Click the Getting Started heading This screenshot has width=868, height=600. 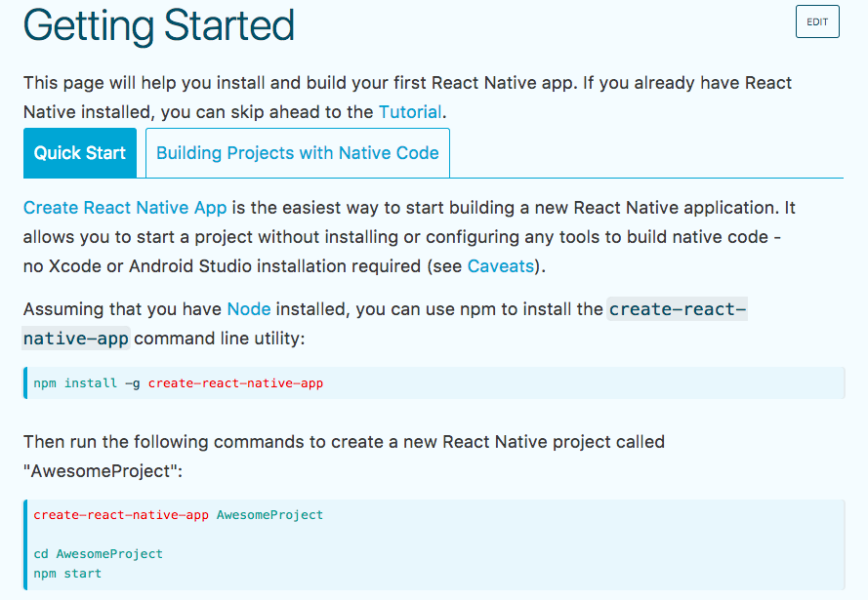(158, 25)
